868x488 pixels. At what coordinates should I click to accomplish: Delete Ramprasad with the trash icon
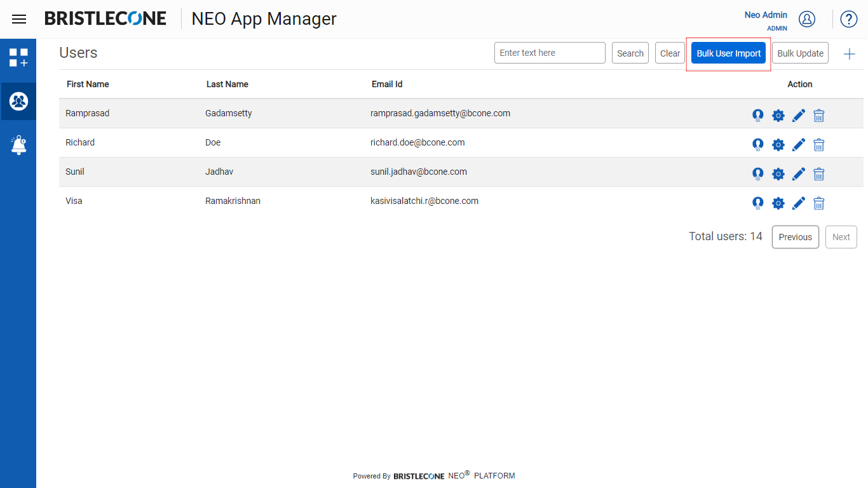coord(819,115)
